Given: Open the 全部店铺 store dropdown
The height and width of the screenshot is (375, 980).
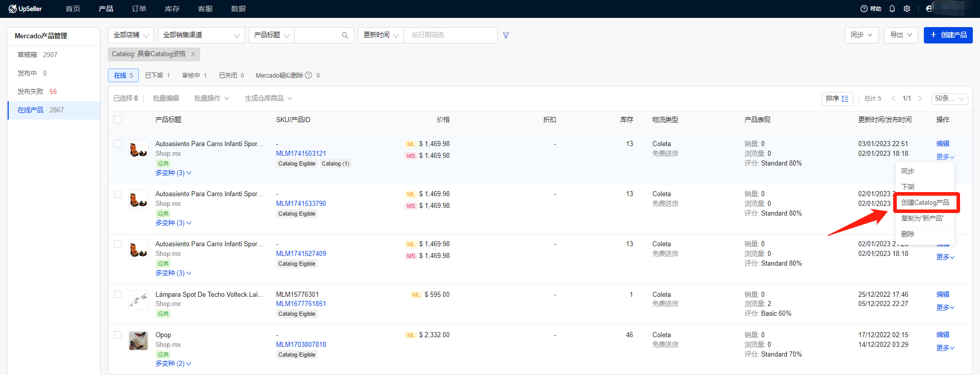Looking at the screenshot, I should 131,35.
